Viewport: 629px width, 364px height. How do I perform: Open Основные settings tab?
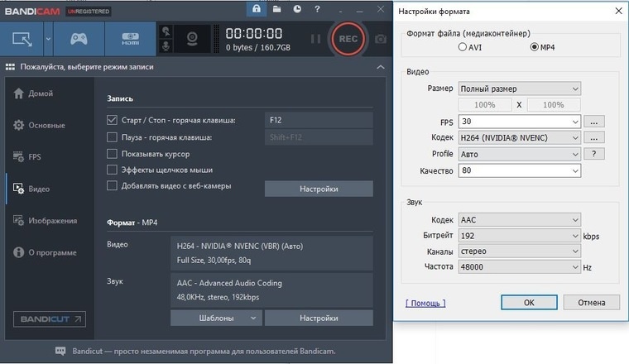[x=40, y=125]
